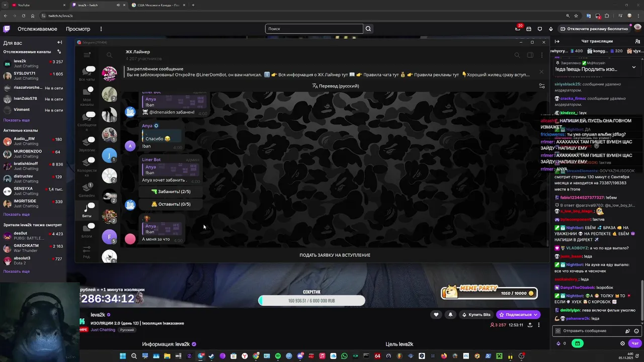
Task: Open Telegram hamburger menu
Action: click(87, 54)
